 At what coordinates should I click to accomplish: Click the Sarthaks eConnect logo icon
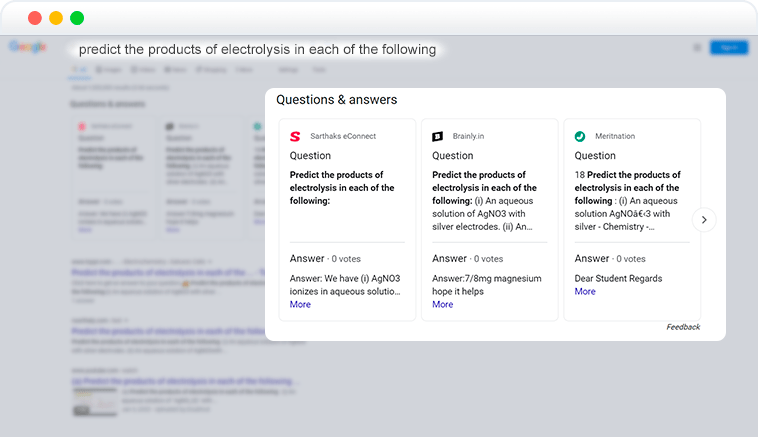click(x=295, y=136)
